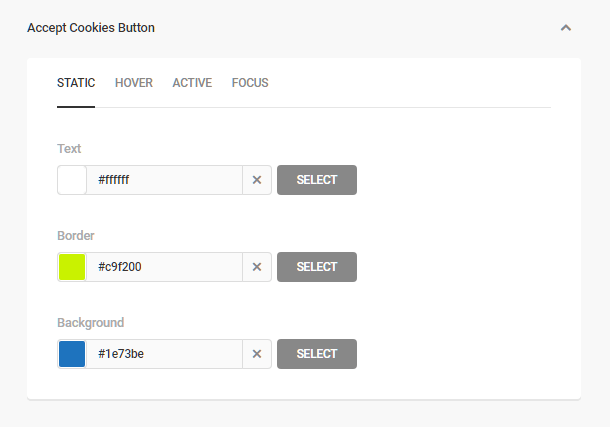Switch to the STATIC tab

click(x=76, y=83)
